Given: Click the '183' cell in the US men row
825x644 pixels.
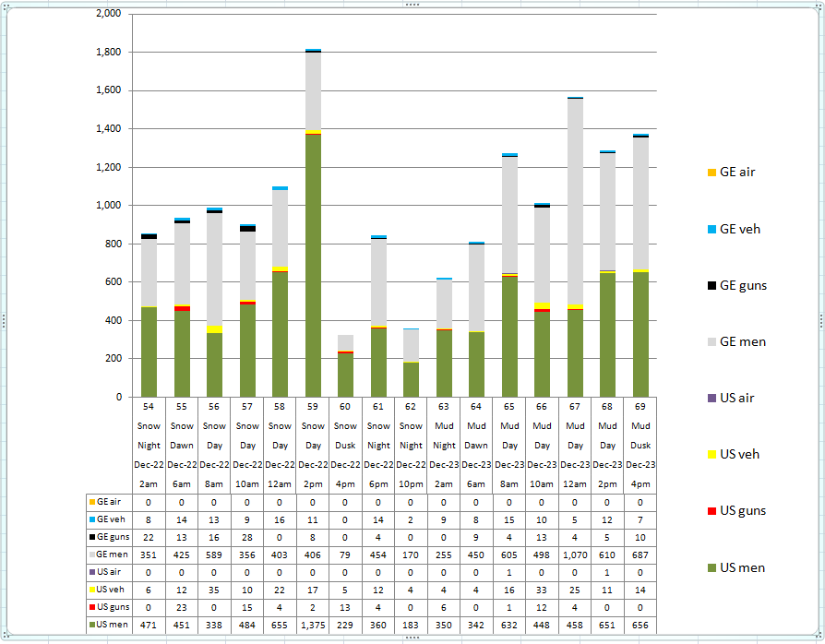Looking at the screenshot, I should click(411, 625).
